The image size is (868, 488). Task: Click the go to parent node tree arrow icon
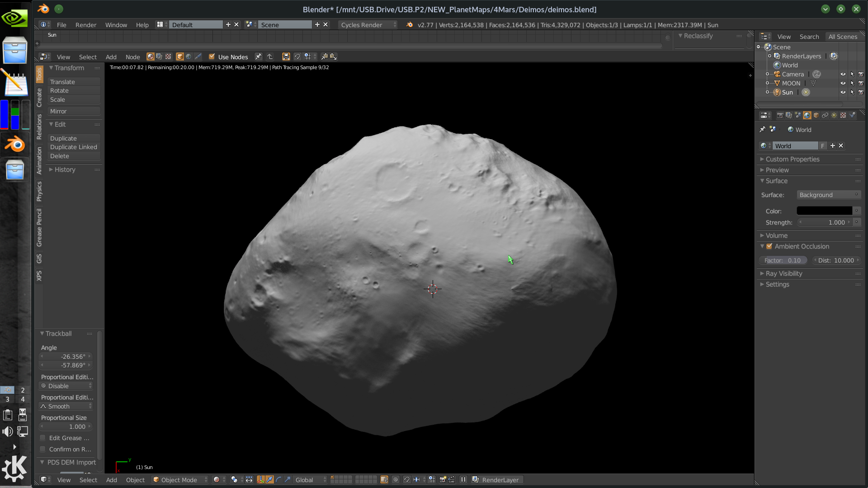[x=270, y=56]
